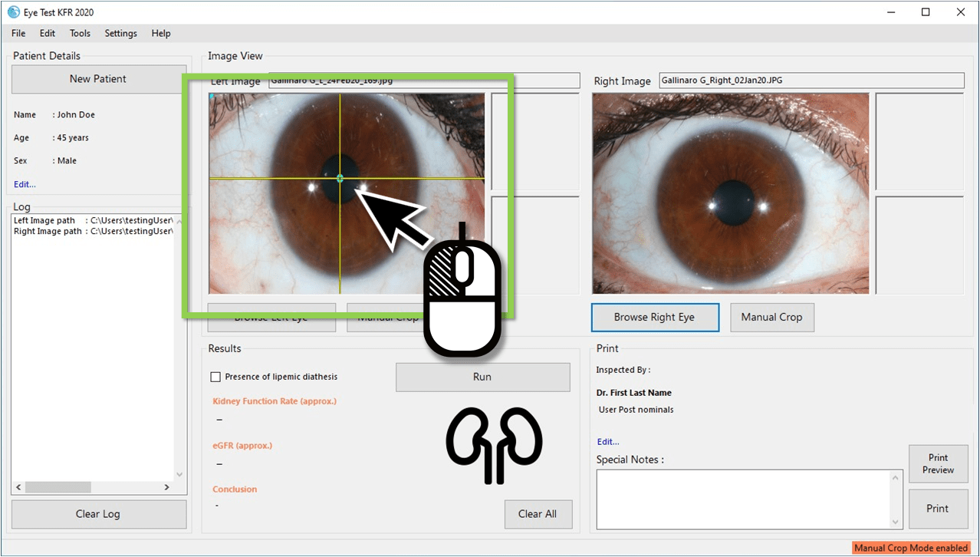This screenshot has width=980, height=557.
Task: Click the 'Kidney Function Rate (approx.)' label
Action: (x=275, y=401)
